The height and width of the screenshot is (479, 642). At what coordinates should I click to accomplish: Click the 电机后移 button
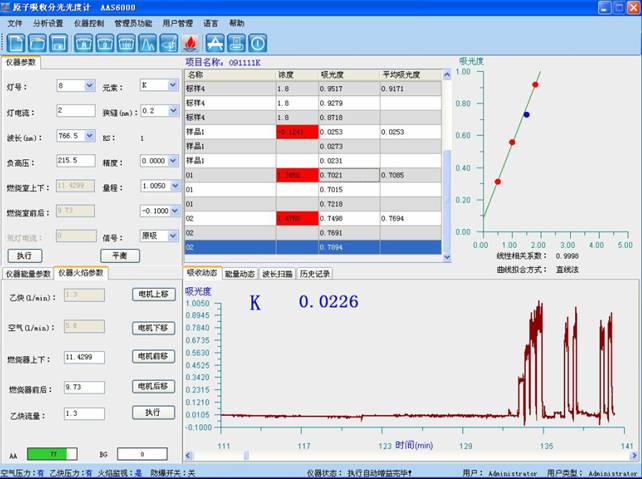[x=153, y=386]
